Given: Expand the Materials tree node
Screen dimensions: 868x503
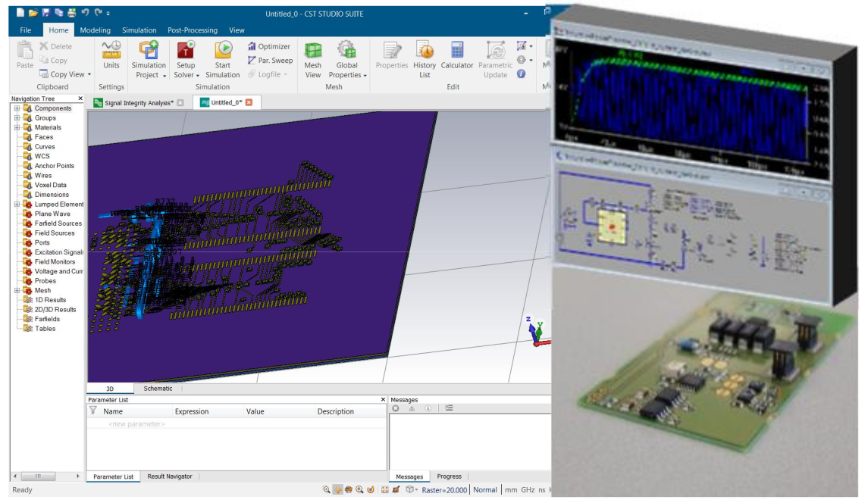Looking at the screenshot, I should (x=17, y=127).
